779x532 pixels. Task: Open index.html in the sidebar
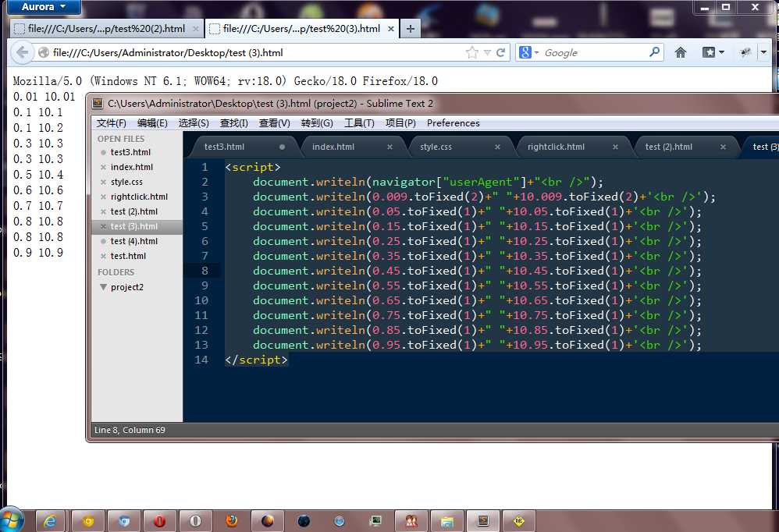coord(132,167)
